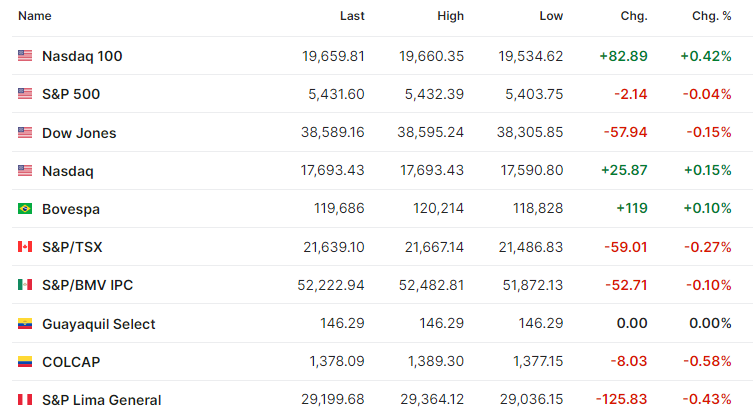Open the Guayaquil Select index link

pyautogui.click(x=99, y=324)
